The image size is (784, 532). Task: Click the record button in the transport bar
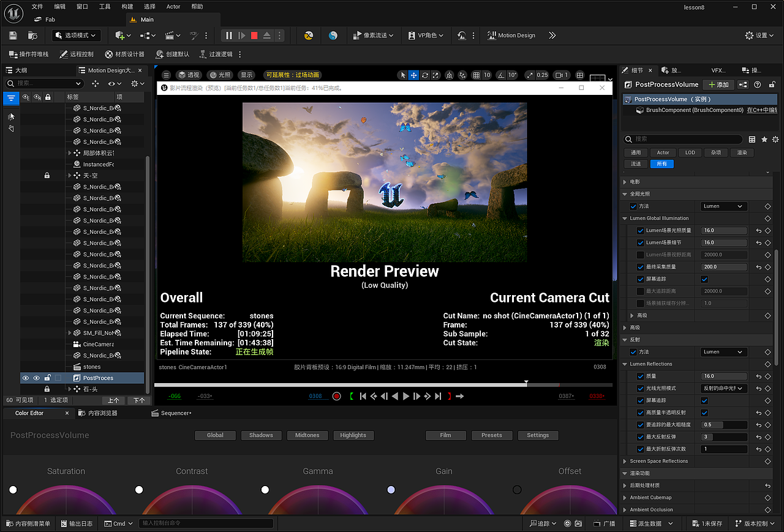336,396
